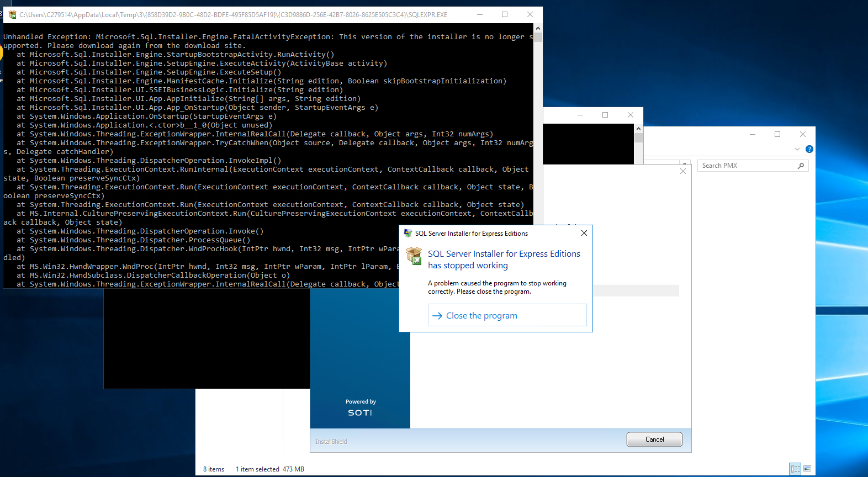Viewport: 868px width, 477px height.
Task: Maximize the smaller background console window
Action: tap(605, 115)
